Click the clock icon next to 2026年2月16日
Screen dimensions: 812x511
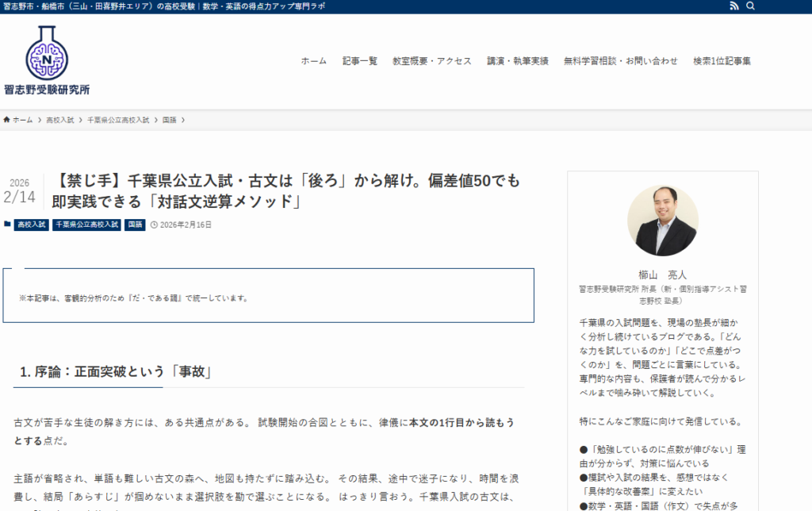click(x=154, y=225)
